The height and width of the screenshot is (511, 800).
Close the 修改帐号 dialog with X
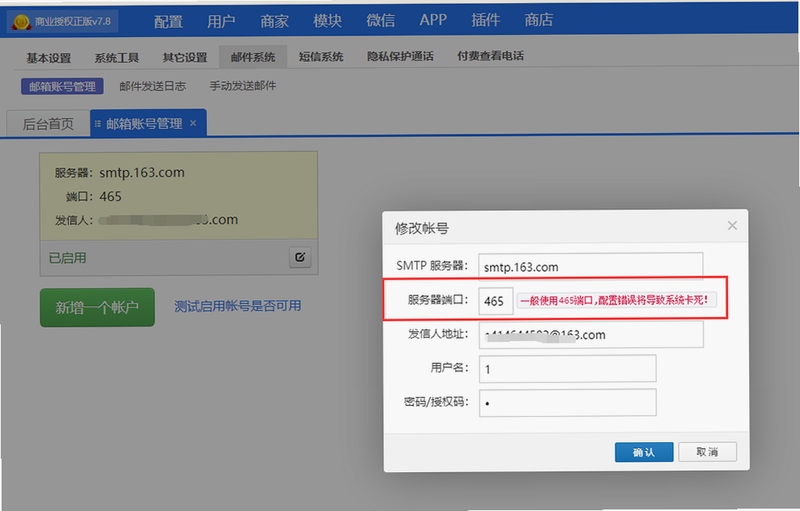click(732, 225)
